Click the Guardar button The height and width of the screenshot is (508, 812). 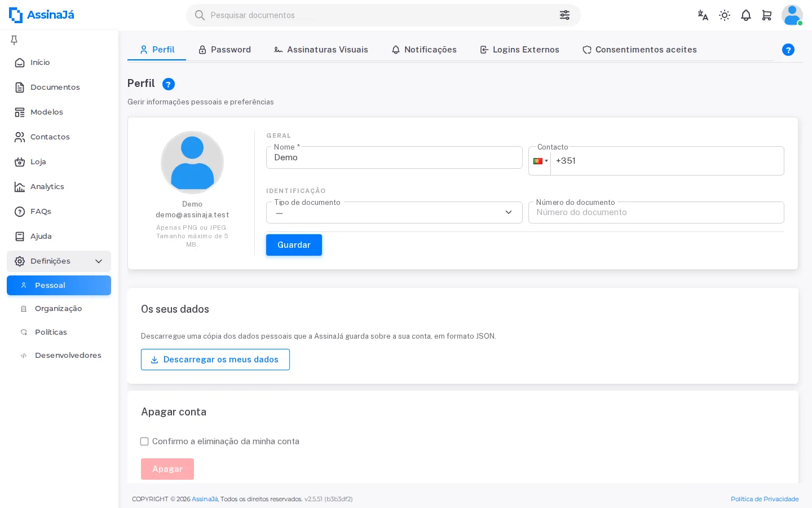pyautogui.click(x=294, y=245)
